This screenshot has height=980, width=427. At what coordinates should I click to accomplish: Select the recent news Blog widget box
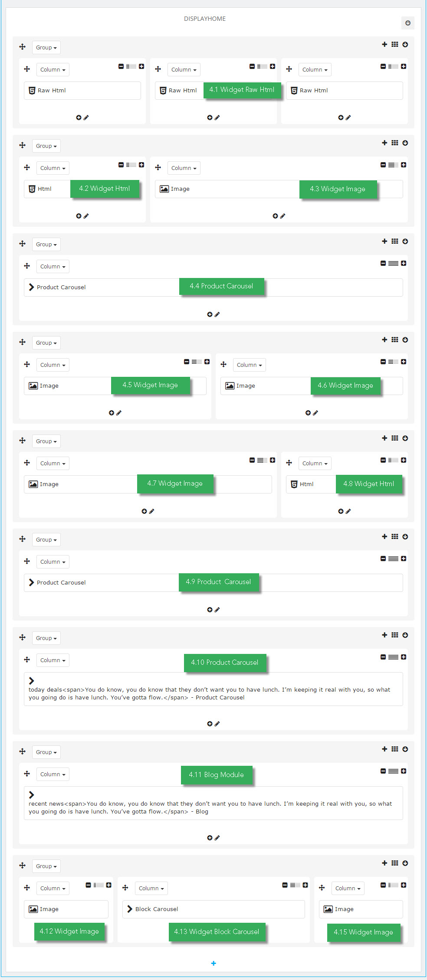[213, 803]
